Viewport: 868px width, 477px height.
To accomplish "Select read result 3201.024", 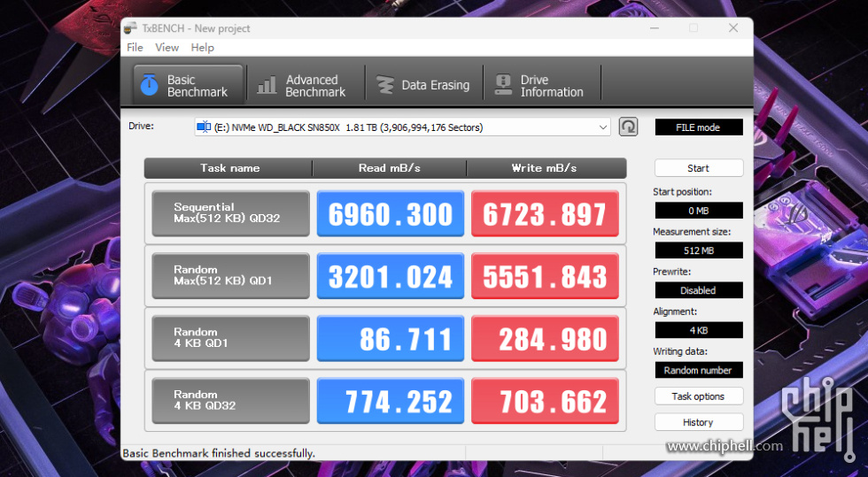I will [391, 276].
